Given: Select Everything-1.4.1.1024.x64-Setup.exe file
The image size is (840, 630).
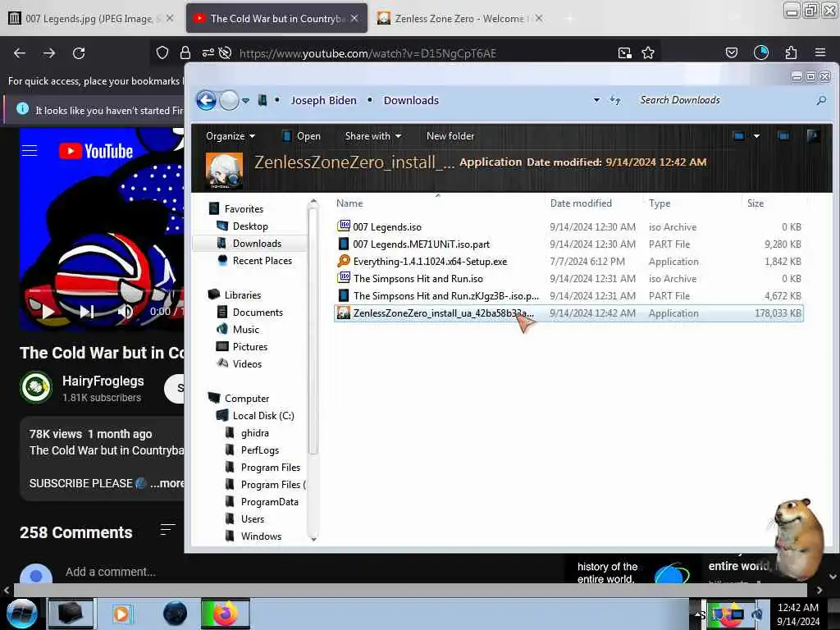Looking at the screenshot, I should [x=568, y=262].
